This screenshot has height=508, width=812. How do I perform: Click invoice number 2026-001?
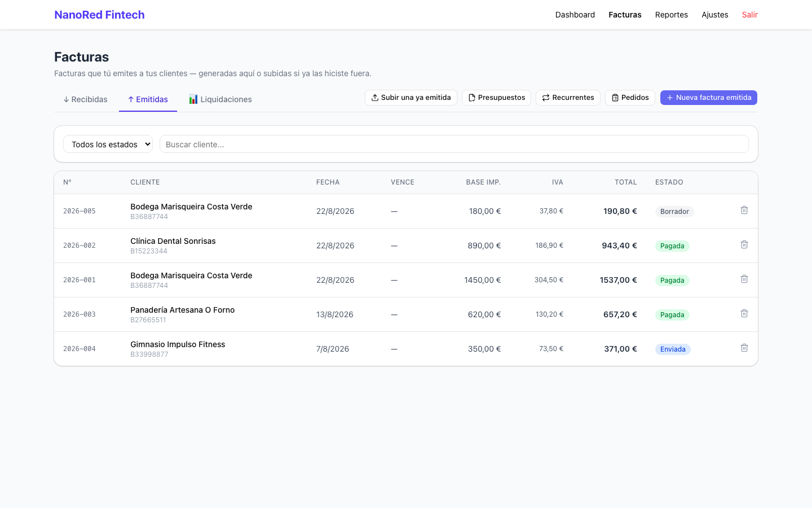coord(80,280)
